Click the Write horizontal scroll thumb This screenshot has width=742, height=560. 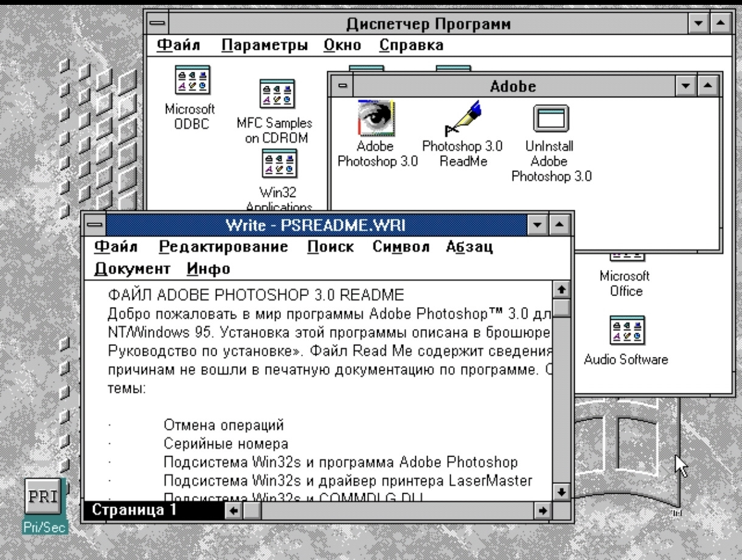[253, 510]
